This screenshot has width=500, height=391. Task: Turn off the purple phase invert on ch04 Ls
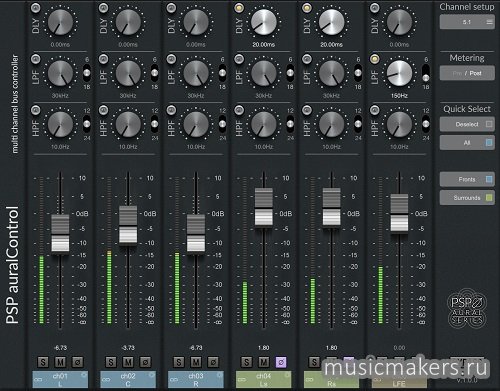coord(281,362)
